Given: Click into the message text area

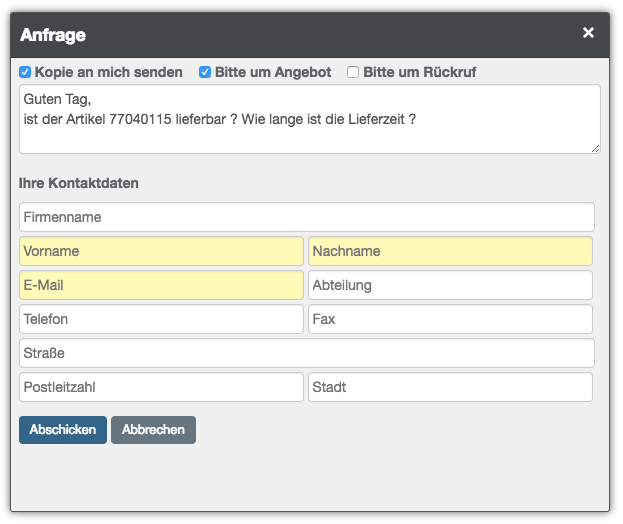Looking at the screenshot, I should pyautogui.click(x=309, y=119).
